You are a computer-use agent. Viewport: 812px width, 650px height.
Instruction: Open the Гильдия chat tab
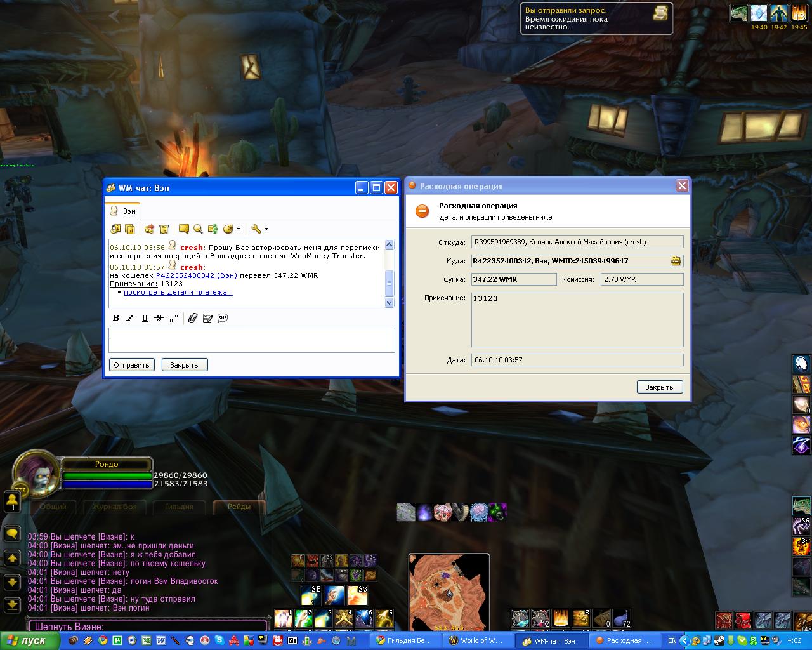(x=179, y=507)
